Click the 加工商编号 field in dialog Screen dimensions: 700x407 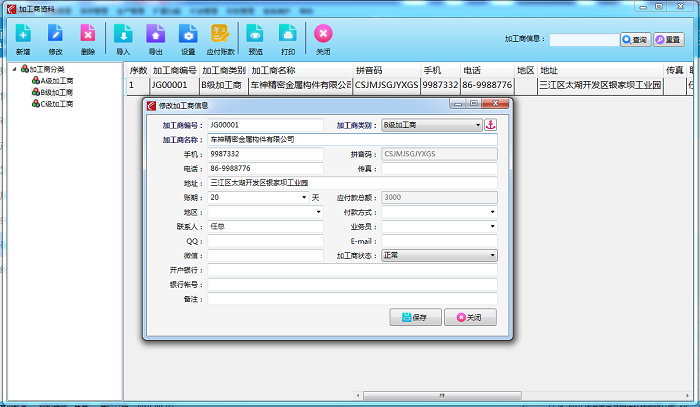pyautogui.click(x=265, y=125)
